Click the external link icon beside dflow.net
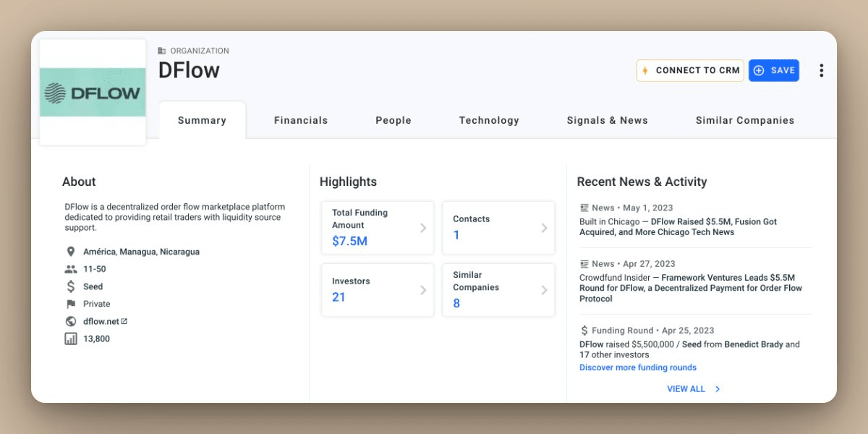This screenshot has height=434, width=868. [124, 321]
